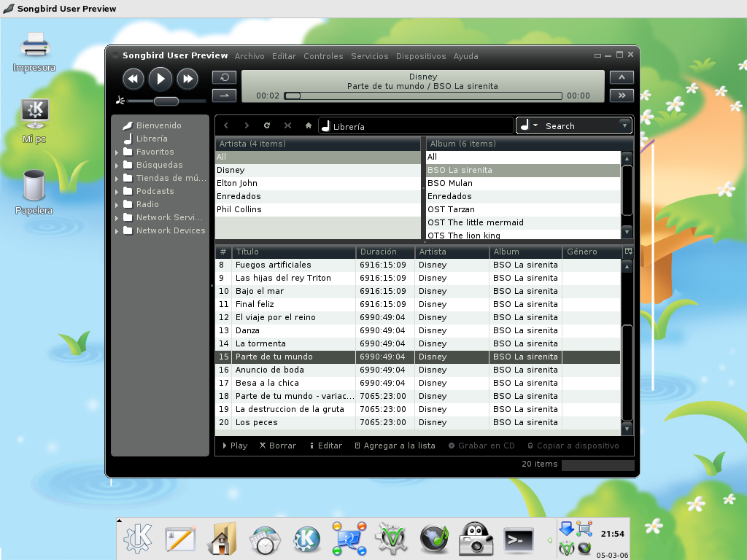Open the Controles menu
747x560 pixels.
pos(323,56)
